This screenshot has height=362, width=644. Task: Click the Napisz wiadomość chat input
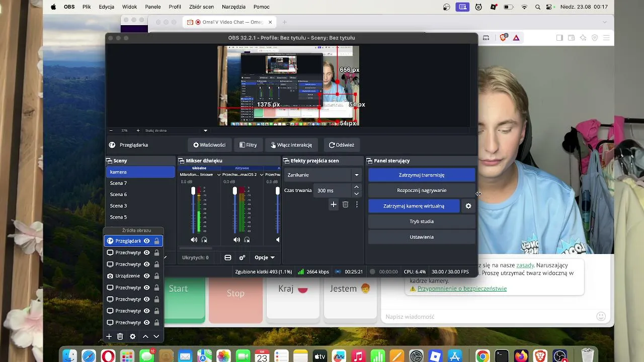488,317
